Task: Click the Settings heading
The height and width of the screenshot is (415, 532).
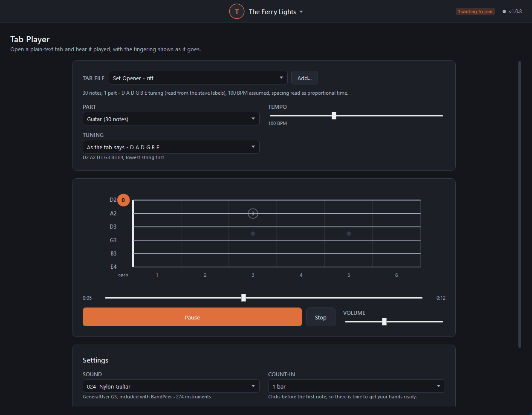Action: [95, 360]
